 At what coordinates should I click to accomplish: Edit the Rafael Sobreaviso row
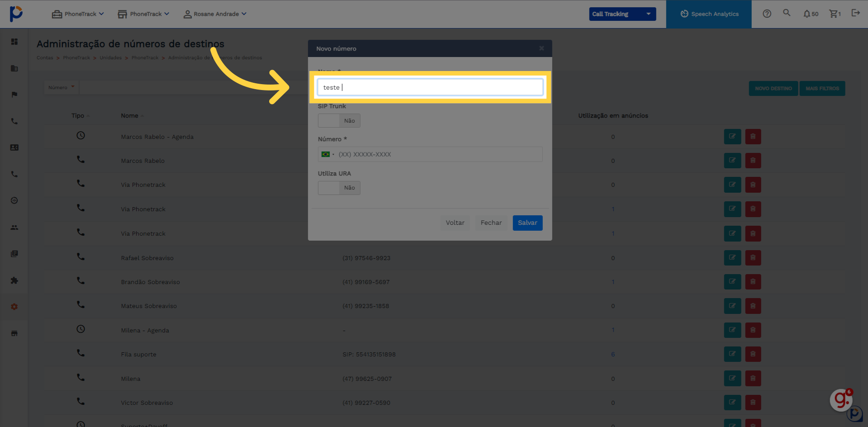732,257
